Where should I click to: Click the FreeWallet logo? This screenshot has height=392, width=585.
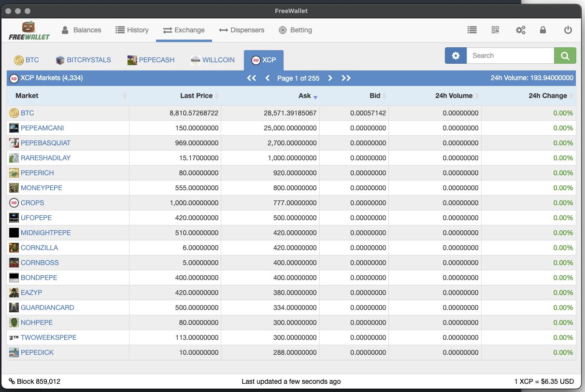point(29,30)
